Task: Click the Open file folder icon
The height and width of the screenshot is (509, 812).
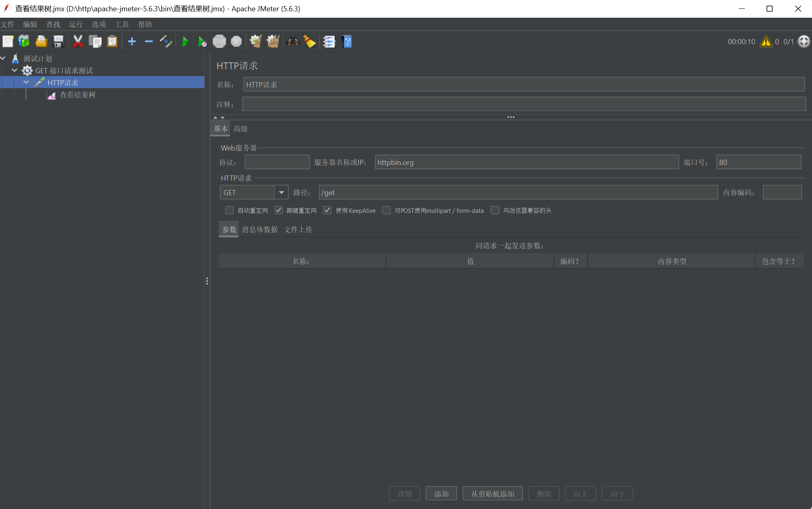Action: click(x=41, y=41)
